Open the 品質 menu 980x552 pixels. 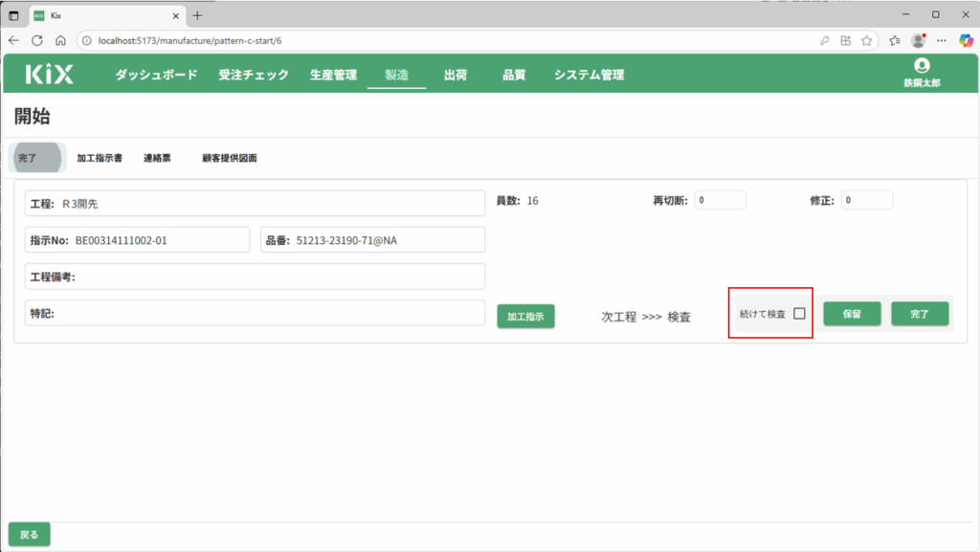pyautogui.click(x=514, y=75)
